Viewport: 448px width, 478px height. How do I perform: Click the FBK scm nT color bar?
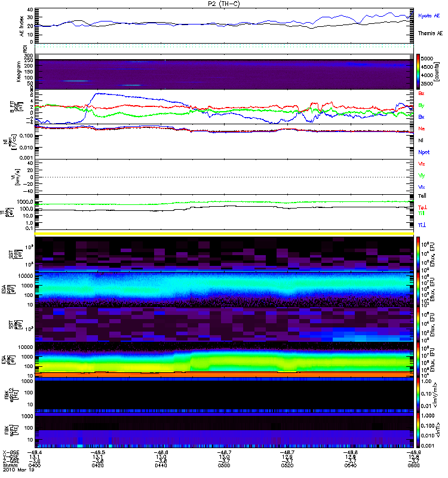418,430
